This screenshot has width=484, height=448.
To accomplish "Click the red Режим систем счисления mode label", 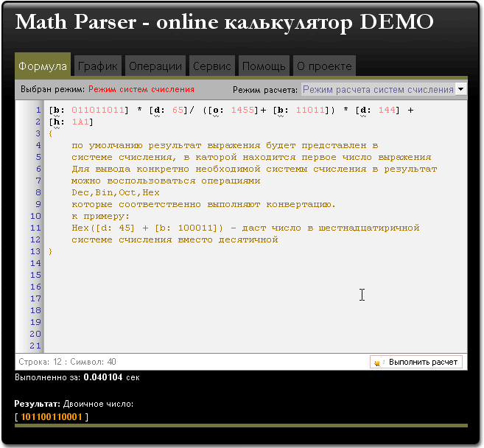I will tap(141, 89).
